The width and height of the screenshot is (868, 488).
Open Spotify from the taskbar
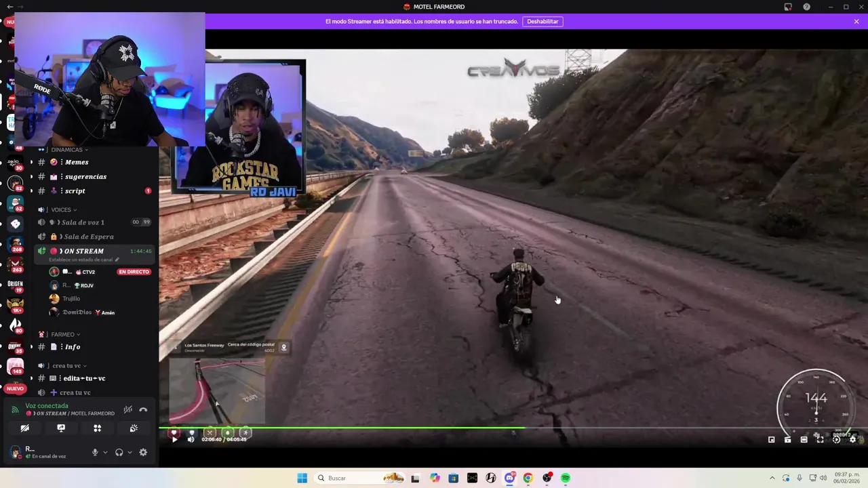click(565, 478)
